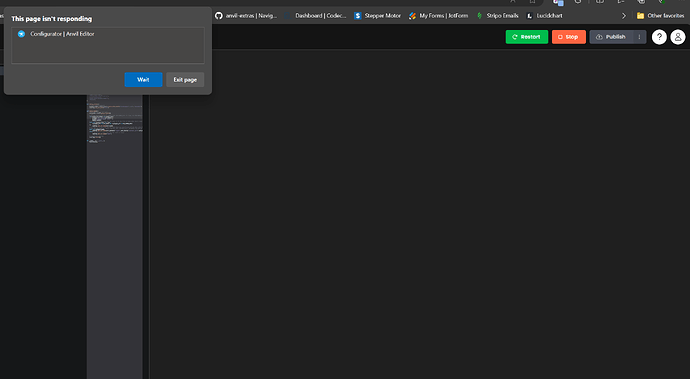Click the Wait button in the dialog

click(x=143, y=80)
